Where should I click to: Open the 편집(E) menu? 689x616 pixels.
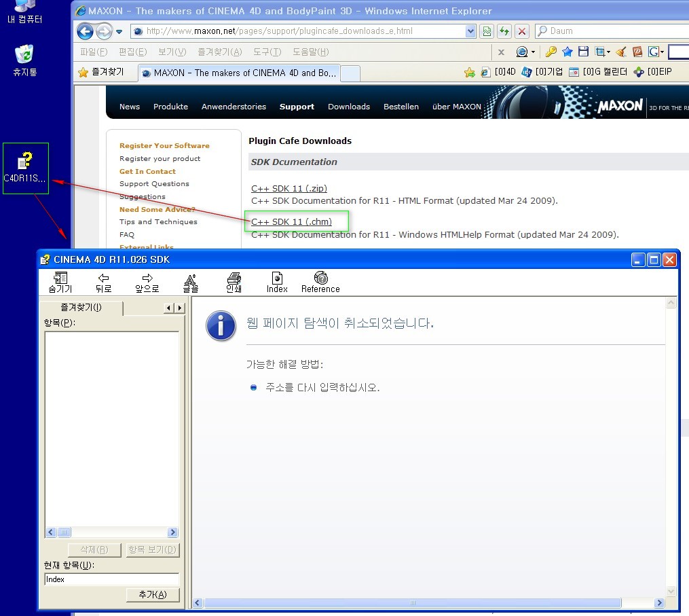(132, 52)
